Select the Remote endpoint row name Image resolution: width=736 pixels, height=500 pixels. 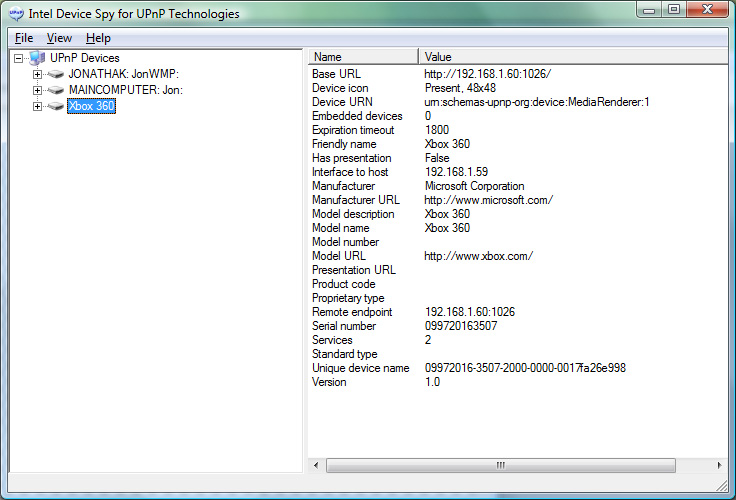[x=352, y=312]
